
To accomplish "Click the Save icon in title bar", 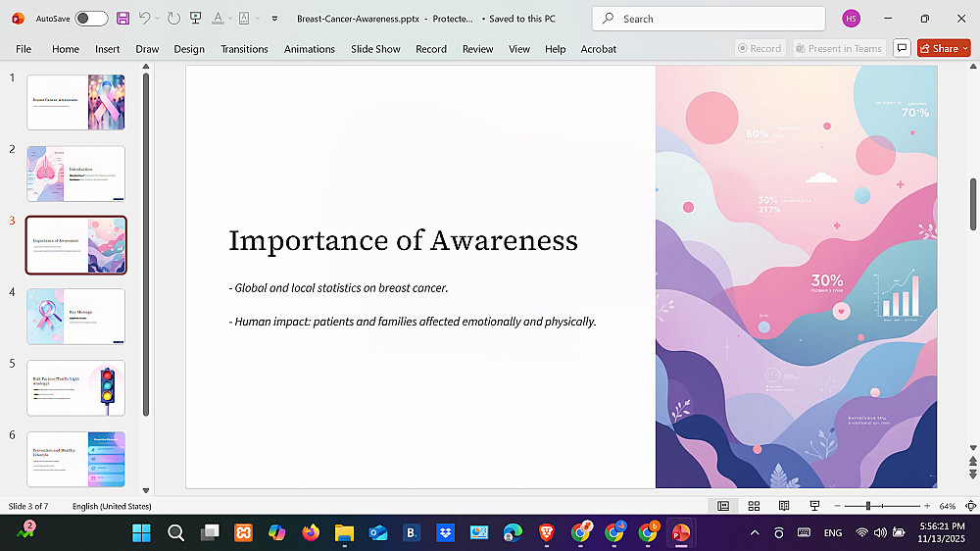I will 122,19.
